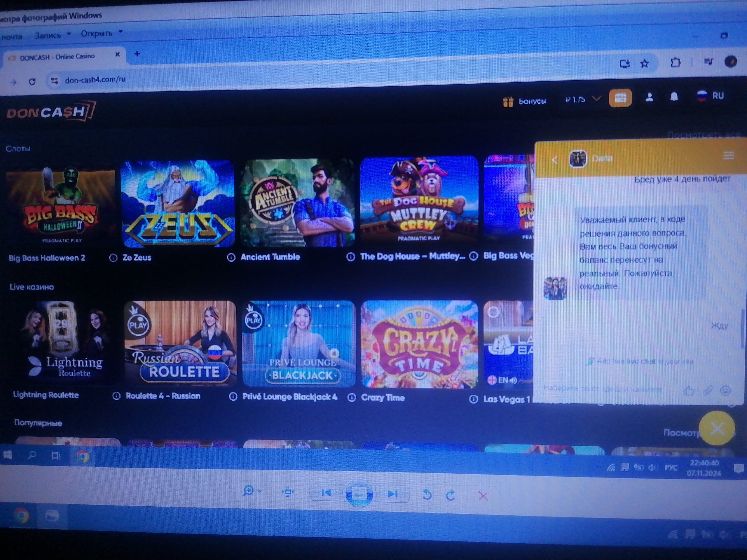The image size is (747, 560).
Task: Show info icon beside Ancient Tumble title
Action: [231, 258]
